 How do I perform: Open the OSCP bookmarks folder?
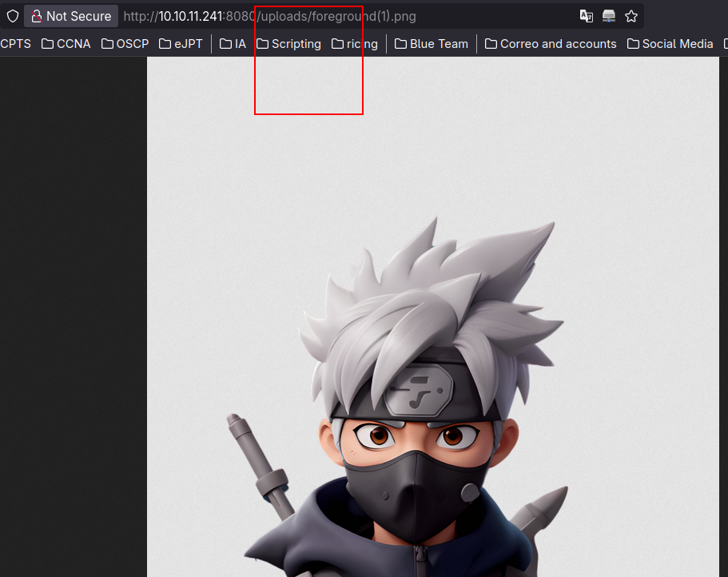coord(125,44)
